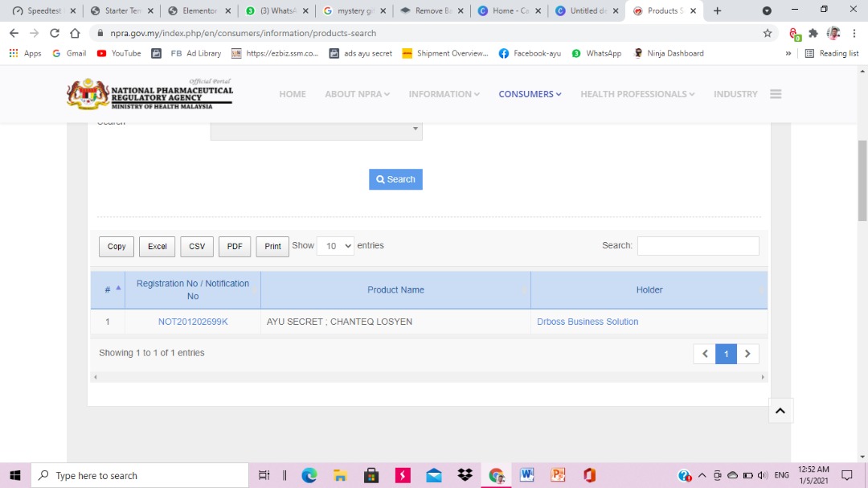Go to previous results page

pyautogui.click(x=705, y=354)
